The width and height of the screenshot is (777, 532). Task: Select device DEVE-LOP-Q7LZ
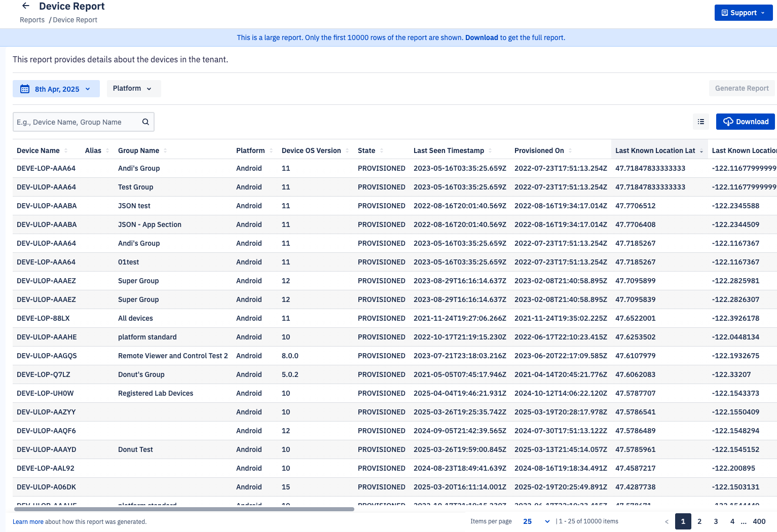(44, 374)
